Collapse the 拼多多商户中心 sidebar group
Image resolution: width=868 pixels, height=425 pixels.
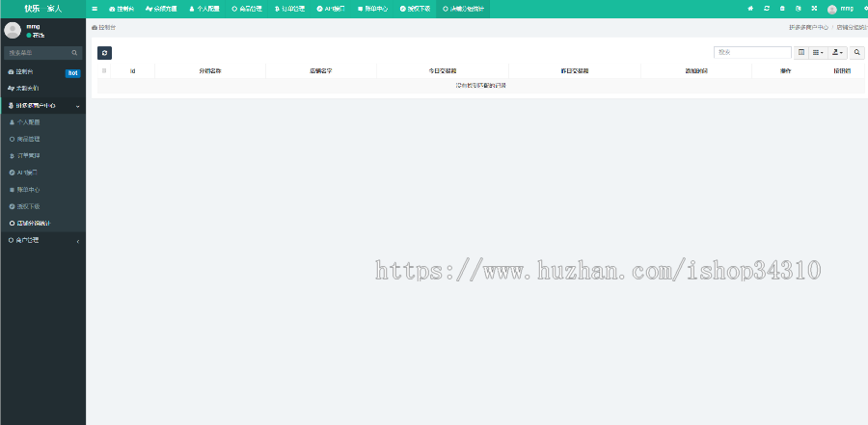(x=42, y=106)
